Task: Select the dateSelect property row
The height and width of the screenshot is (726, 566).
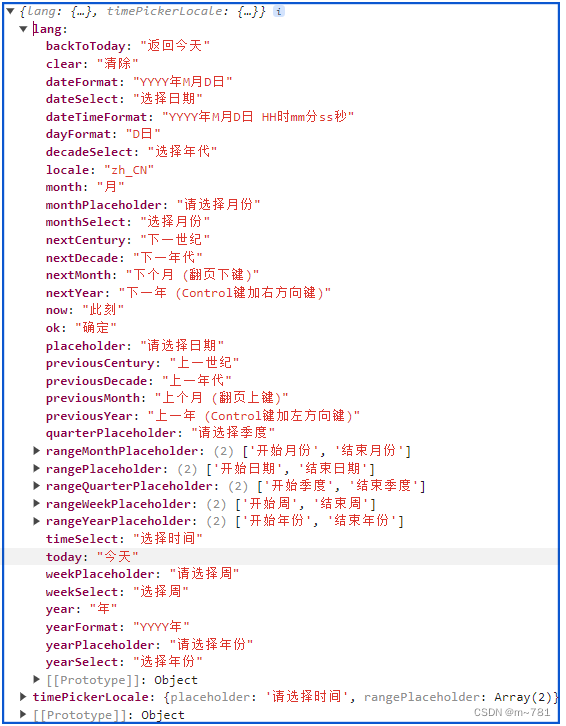Action: 124,99
